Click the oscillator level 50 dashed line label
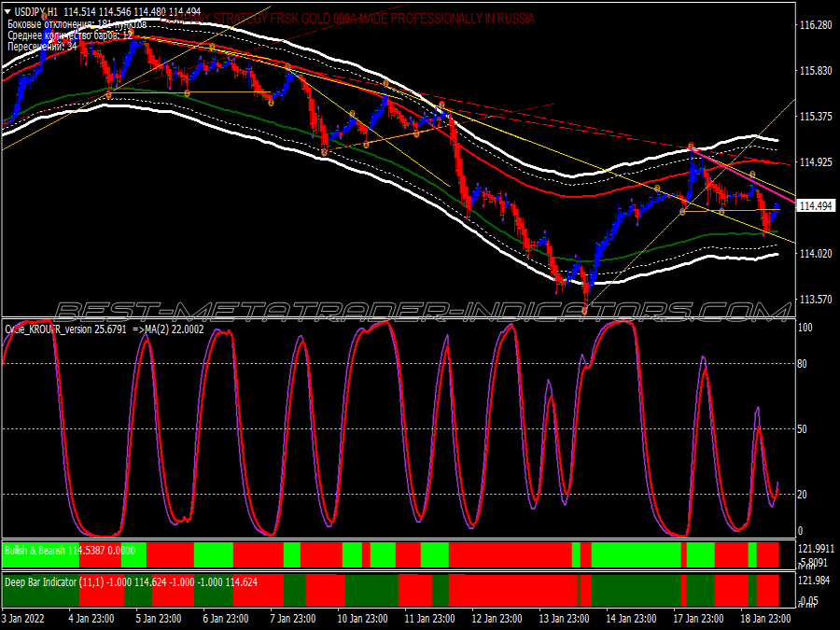 tap(802, 429)
